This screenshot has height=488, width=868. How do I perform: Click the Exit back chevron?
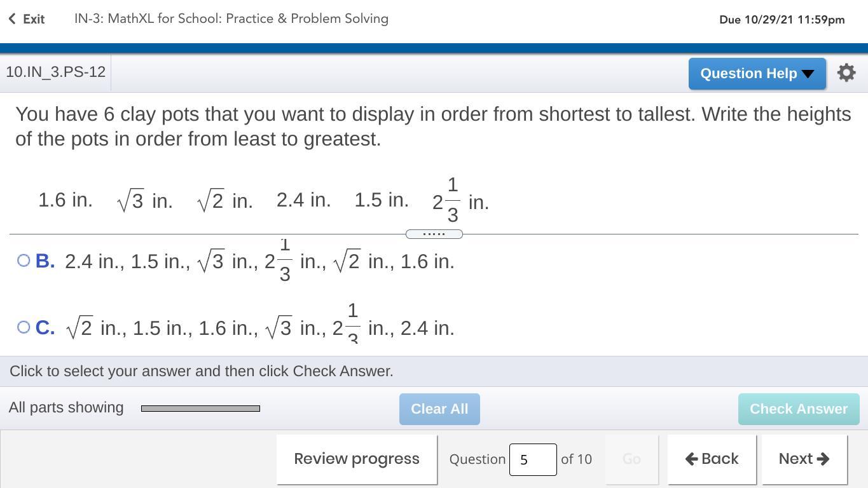[13, 19]
